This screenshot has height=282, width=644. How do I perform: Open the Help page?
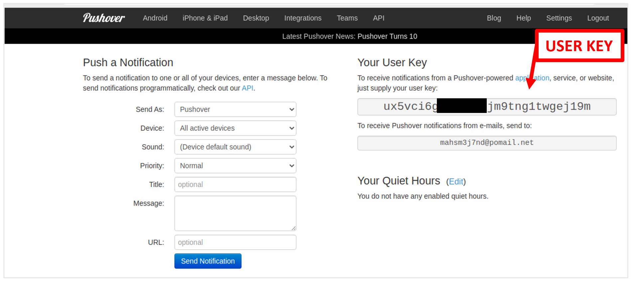(x=524, y=18)
